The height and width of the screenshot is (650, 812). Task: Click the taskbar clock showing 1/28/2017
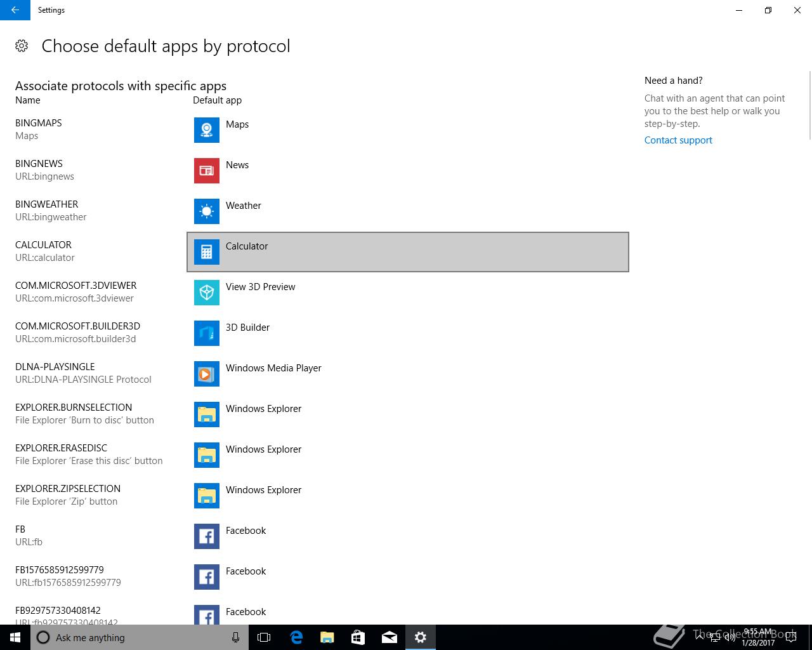[x=758, y=637]
